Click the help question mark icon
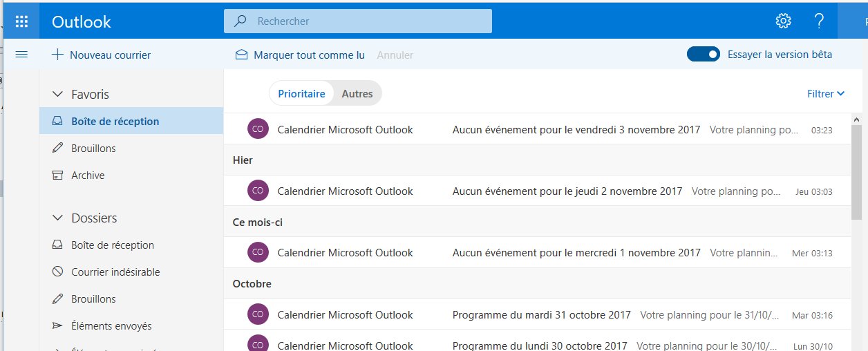868x351 pixels. pos(820,21)
